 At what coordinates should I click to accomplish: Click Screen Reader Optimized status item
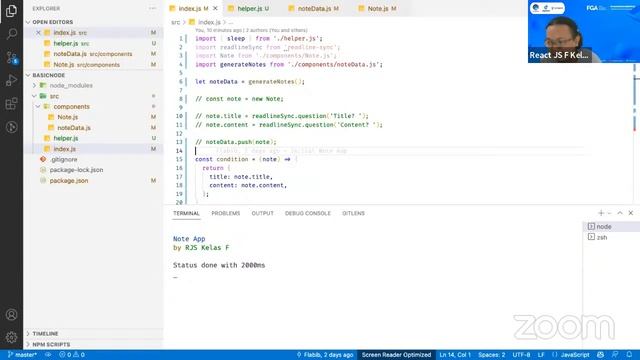pyautogui.click(x=396, y=355)
